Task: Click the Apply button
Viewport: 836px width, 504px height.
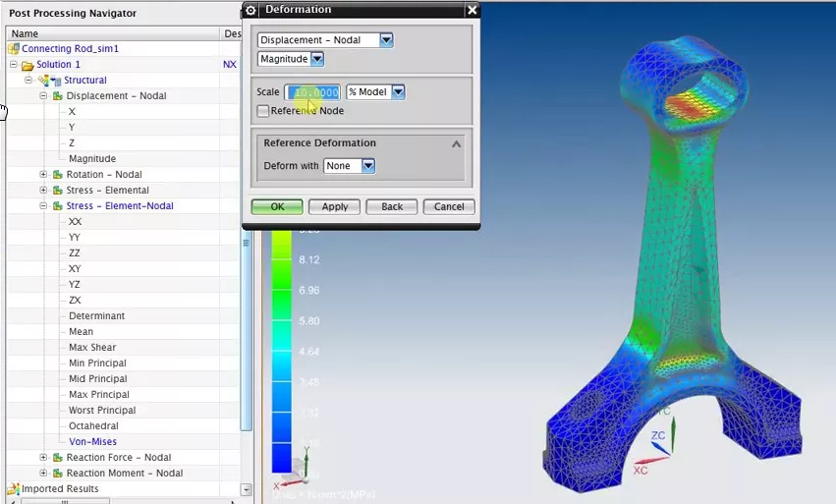Action: coord(334,207)
